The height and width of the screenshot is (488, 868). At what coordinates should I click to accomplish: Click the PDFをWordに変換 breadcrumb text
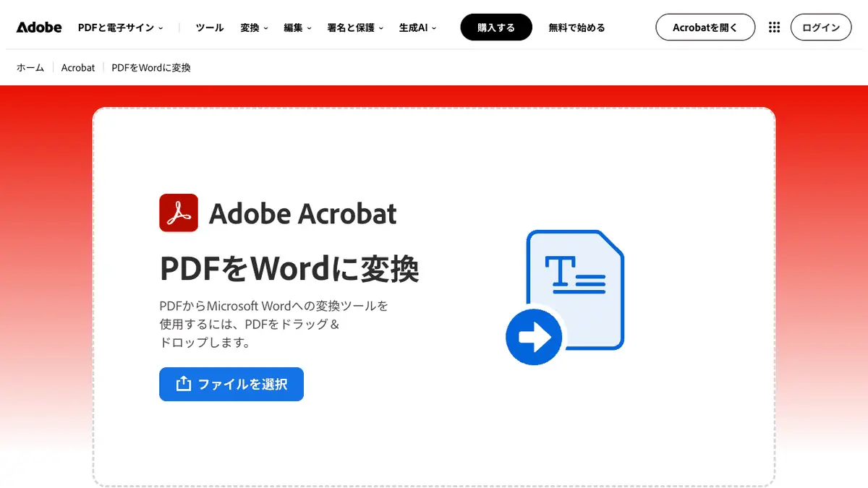pyautogui.click(x=151, y=67)
